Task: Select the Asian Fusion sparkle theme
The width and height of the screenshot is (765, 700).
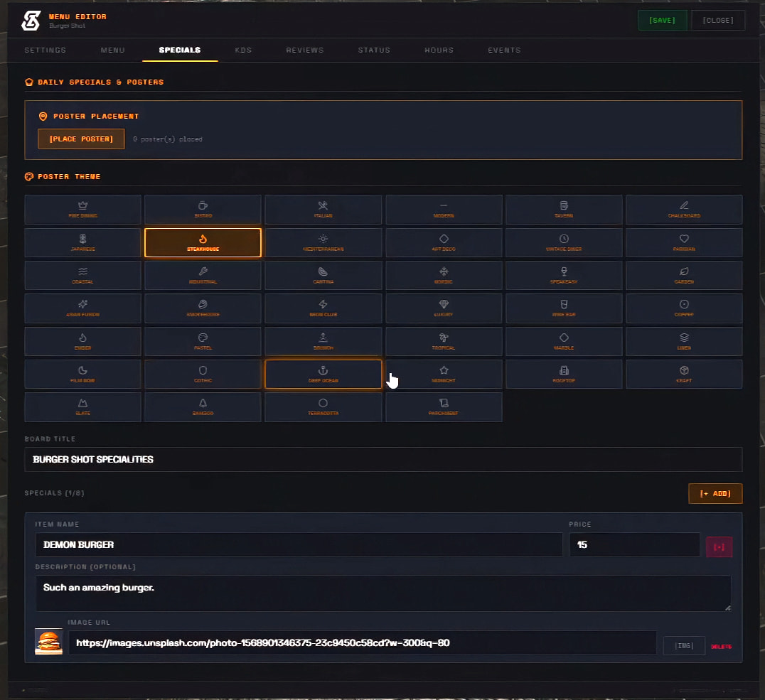Action: (x=83, y=308)
